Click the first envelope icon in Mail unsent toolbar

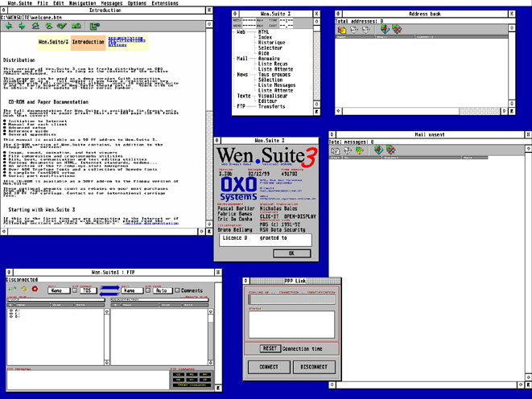[x=335, y=150]
